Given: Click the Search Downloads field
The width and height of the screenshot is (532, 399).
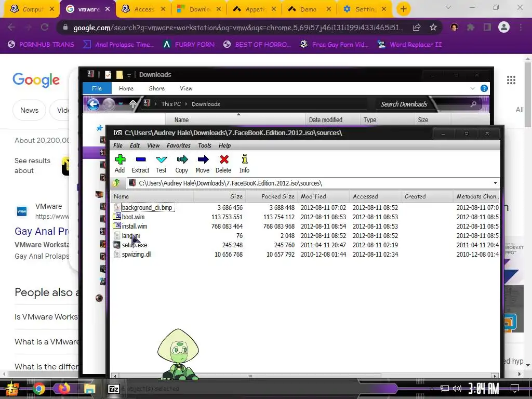Looking at the screenshot, I should [x=428, y=104].
